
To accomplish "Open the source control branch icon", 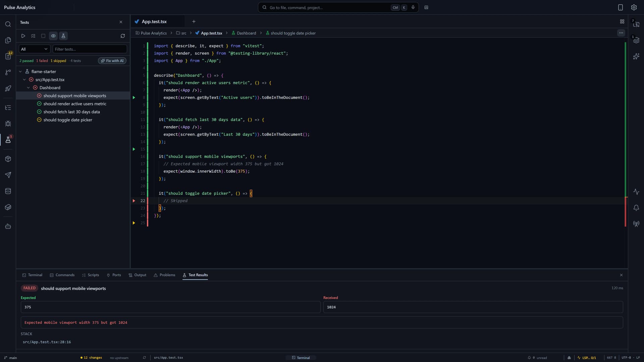I will [x=8, y=72].
